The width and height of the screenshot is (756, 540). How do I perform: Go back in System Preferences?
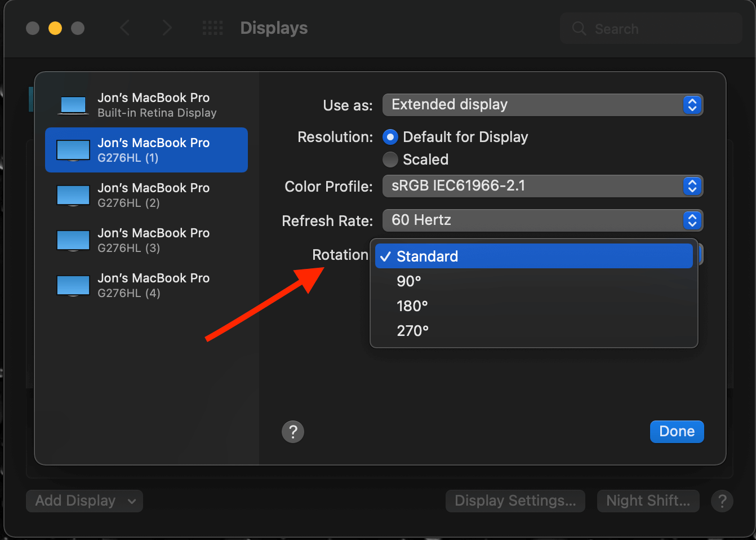[x=125, y=28]
